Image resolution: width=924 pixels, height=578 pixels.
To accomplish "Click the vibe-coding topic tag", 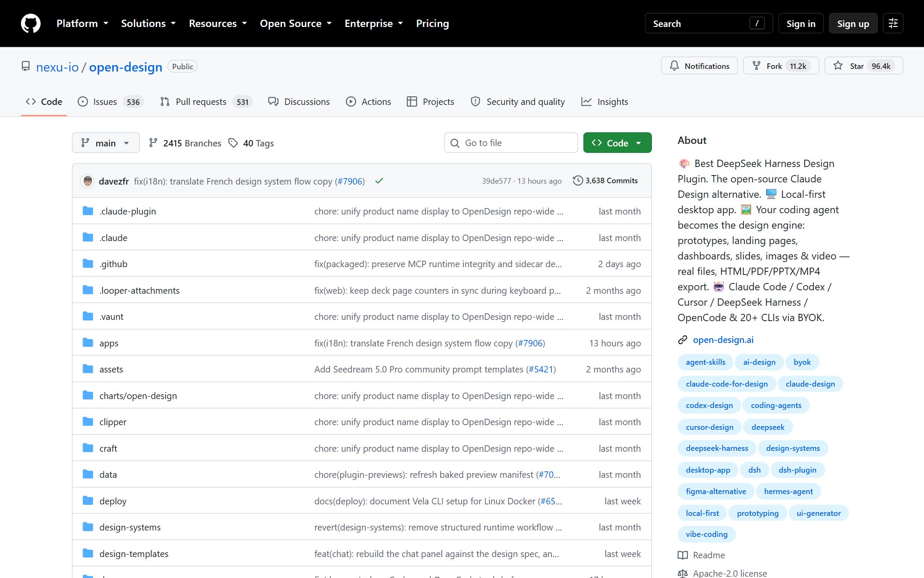I will pyautogui.click(x=706, y=534).
